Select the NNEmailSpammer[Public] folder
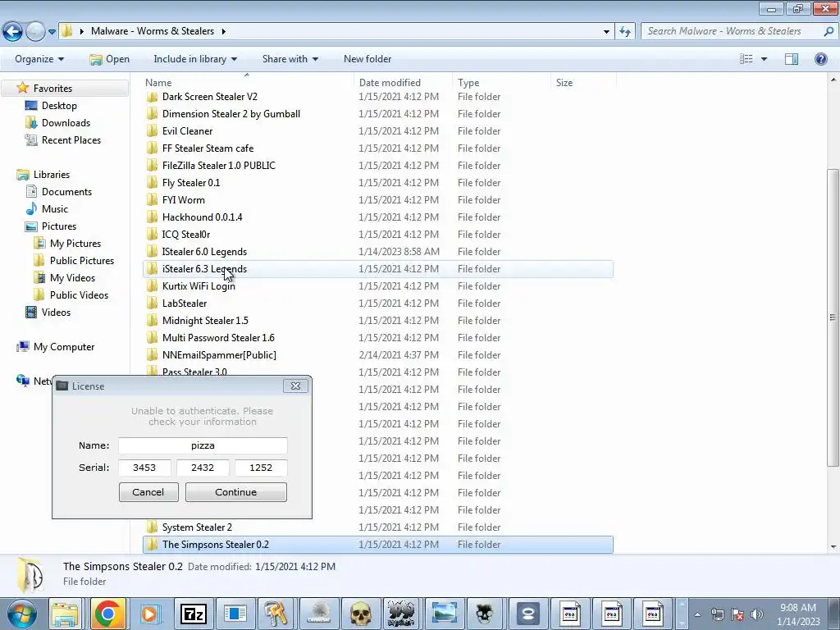 pos(377,354)
